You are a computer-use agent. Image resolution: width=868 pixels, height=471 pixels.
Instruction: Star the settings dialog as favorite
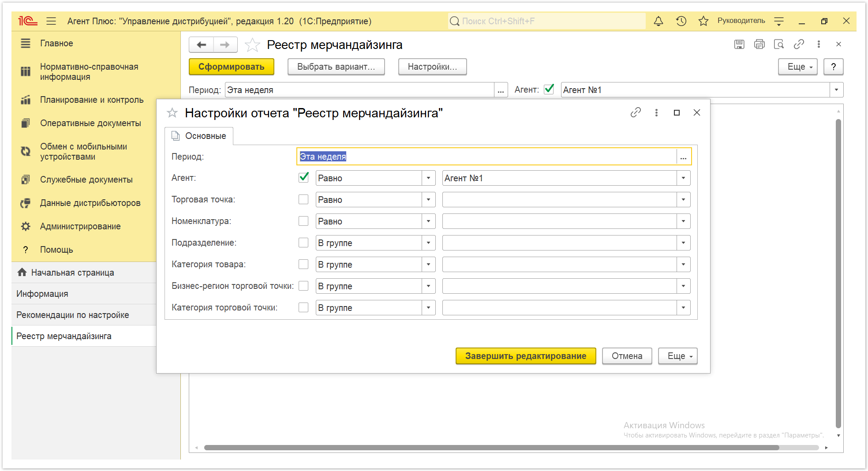[x=172, y=113]
